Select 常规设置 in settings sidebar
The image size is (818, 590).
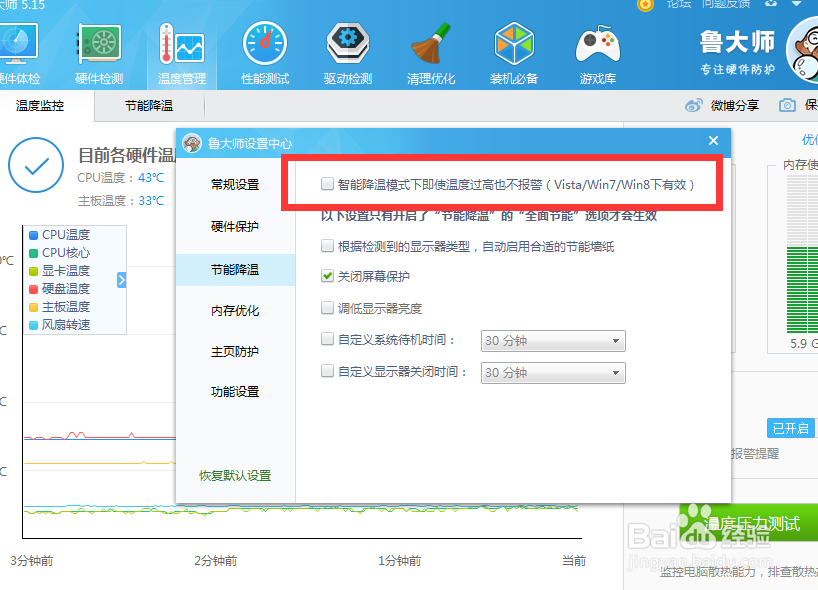tap(235, 185)
